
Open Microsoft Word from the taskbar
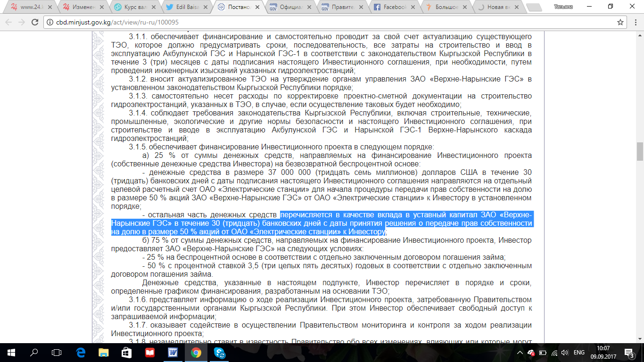click(x=172, y=353)
